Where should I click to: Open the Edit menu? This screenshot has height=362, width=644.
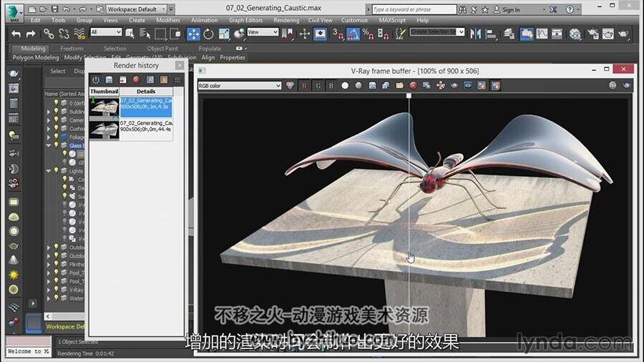(x=35, y=20)
